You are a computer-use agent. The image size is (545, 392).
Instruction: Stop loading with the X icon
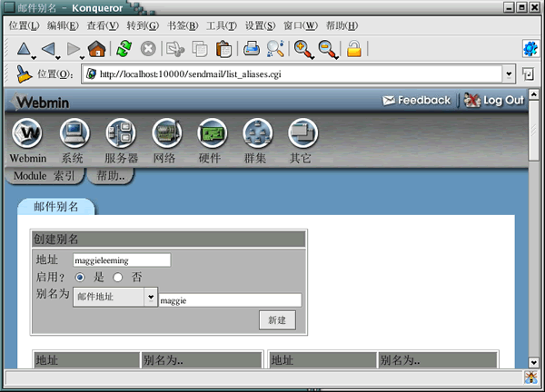click(148, 49)
